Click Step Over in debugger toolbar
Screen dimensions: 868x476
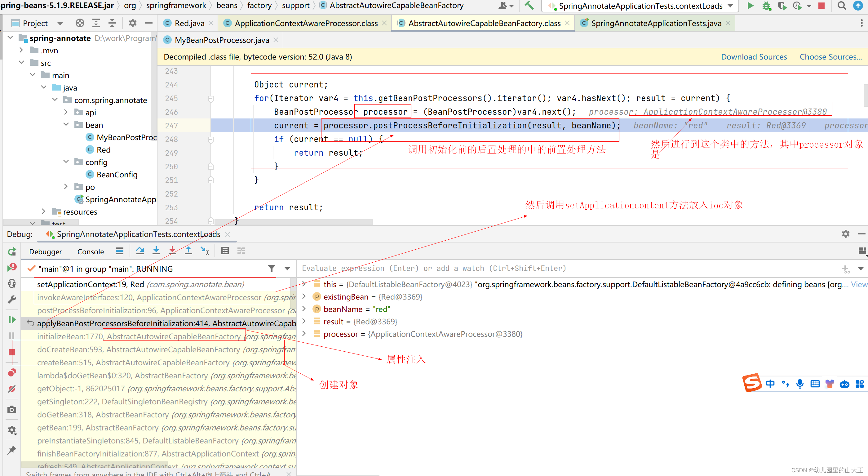coord(140,251)
